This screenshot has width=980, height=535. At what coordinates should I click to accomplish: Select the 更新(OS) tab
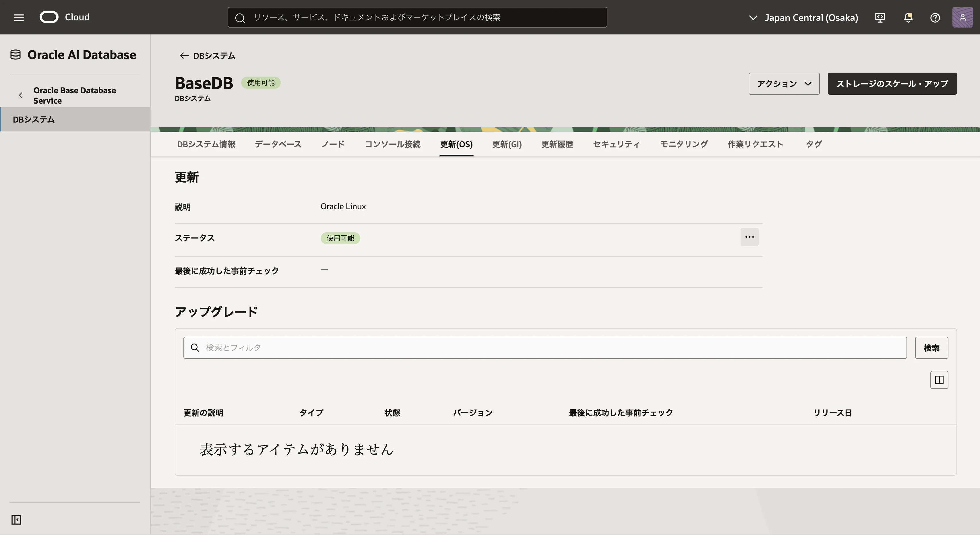456,144
